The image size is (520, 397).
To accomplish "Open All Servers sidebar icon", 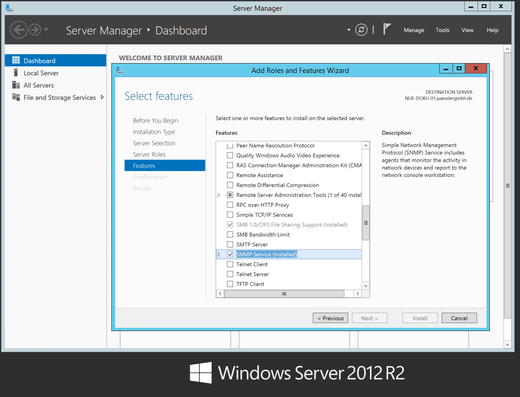I will [16, 85].
